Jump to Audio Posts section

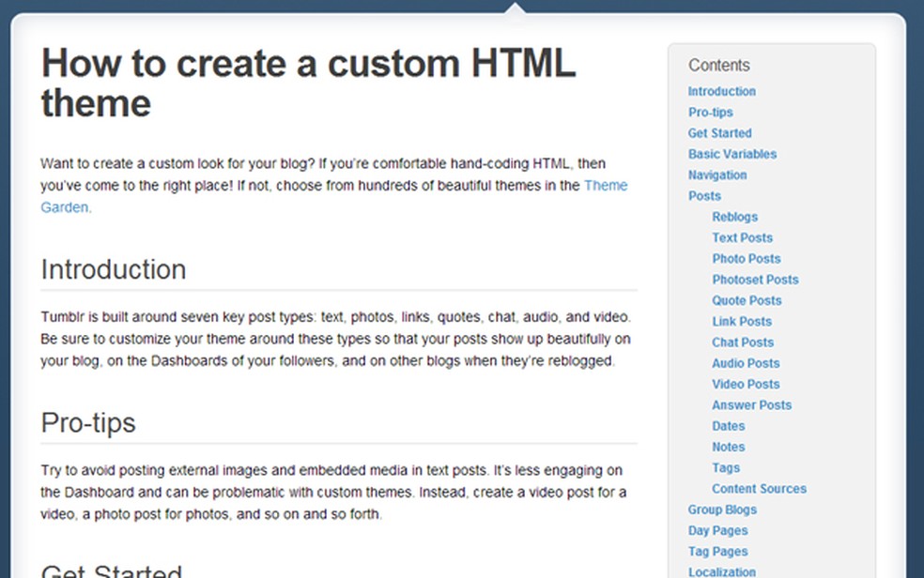(x=746, y=363)
